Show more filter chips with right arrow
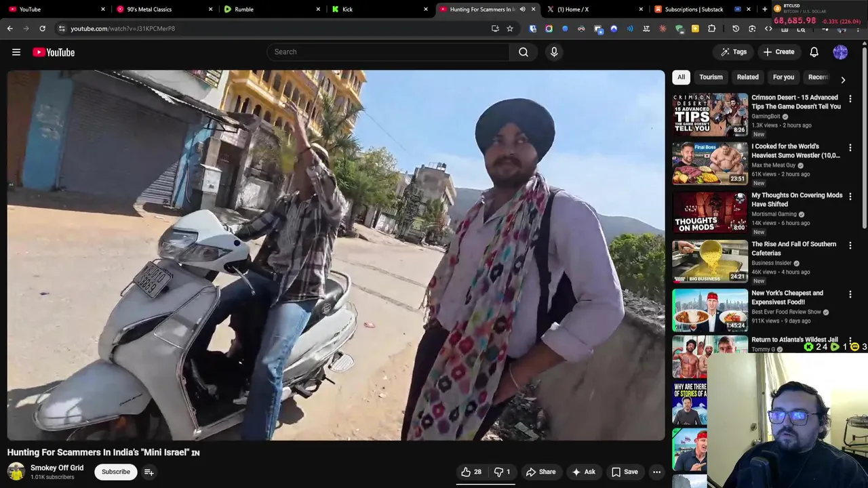Image resolution: width=868 pixels, height=488 pixels. (843, 80)
